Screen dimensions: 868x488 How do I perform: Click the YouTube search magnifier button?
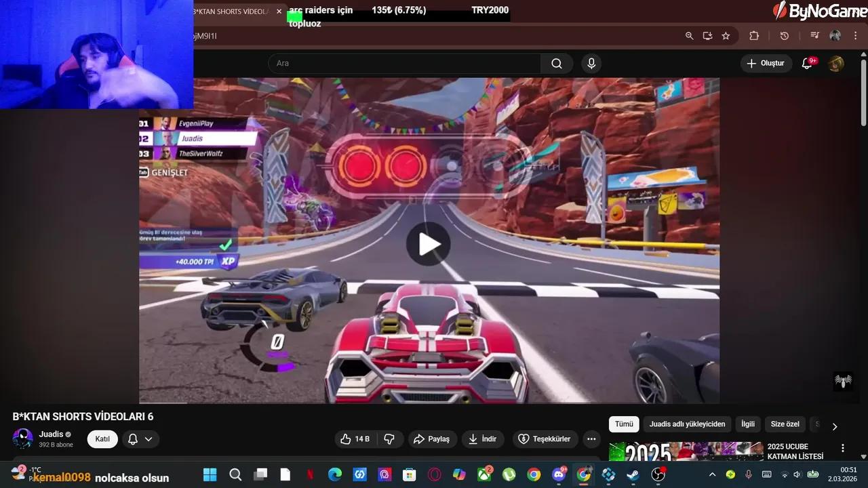(x=557, y=63)
